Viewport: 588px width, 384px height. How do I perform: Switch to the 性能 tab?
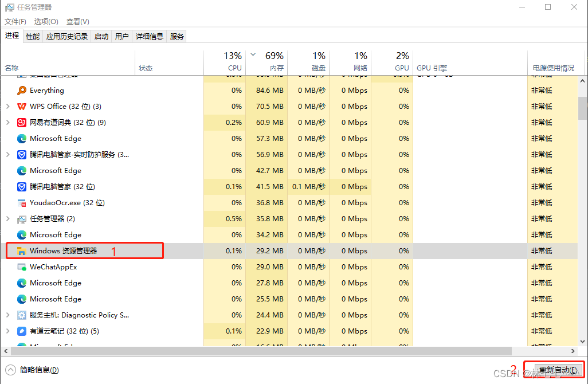point(33,36)
